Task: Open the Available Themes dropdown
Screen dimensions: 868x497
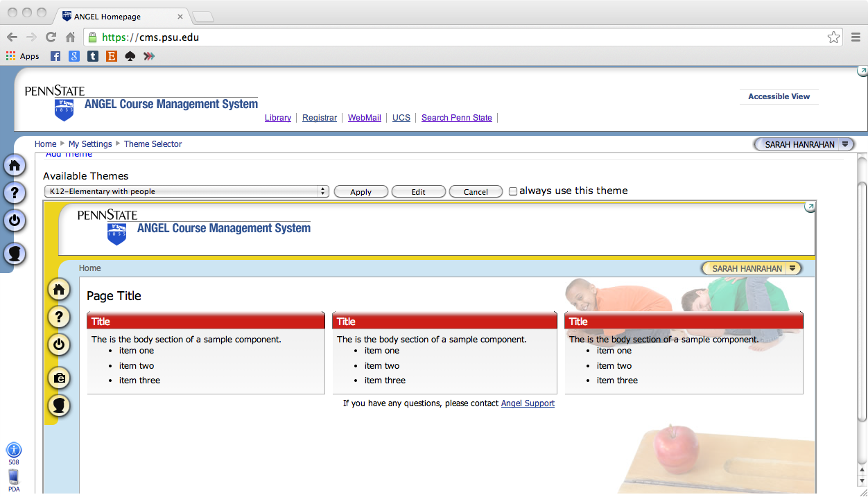Action: [x=186, y=191]
